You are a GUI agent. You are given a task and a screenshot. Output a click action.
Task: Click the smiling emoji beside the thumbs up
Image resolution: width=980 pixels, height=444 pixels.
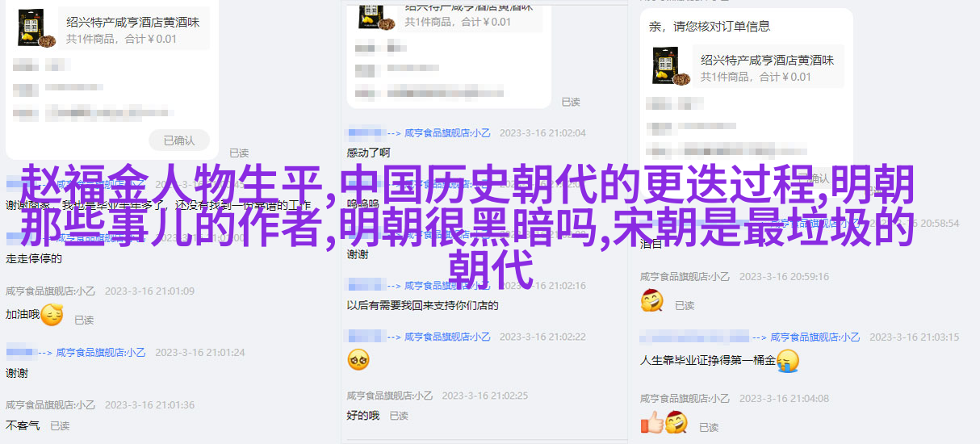676,422
